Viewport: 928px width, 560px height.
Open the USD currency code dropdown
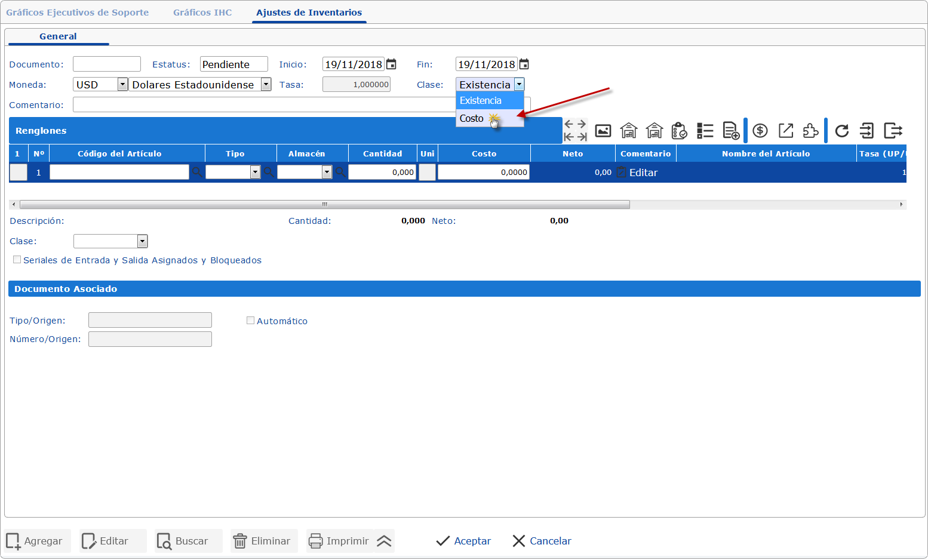[122, 85]
